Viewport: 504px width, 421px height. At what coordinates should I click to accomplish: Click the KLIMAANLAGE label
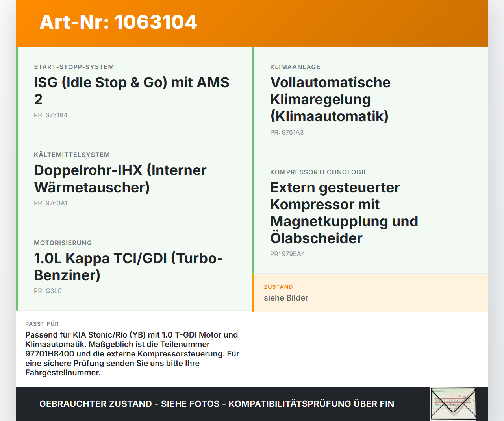tap(295, 67)
